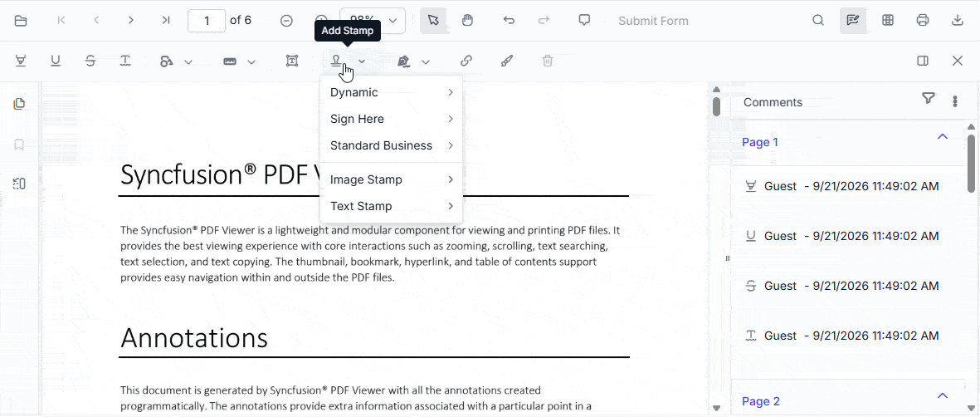Click the Download file icon
The image size is (980, 417).
(957, 20)
